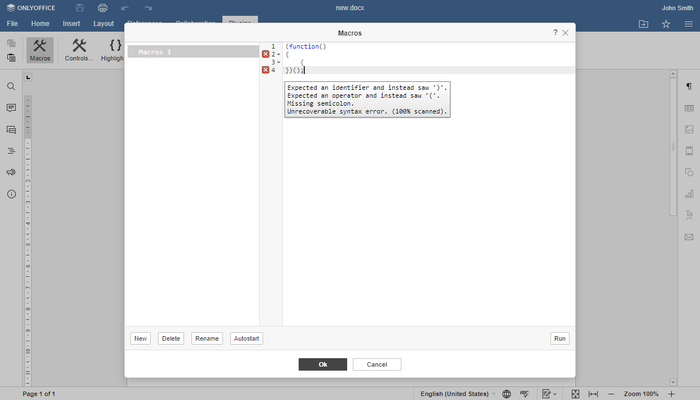The width and height of the screenshot is (700, 400).
Task: Click the Save icon in title bar
Action: 79,8
